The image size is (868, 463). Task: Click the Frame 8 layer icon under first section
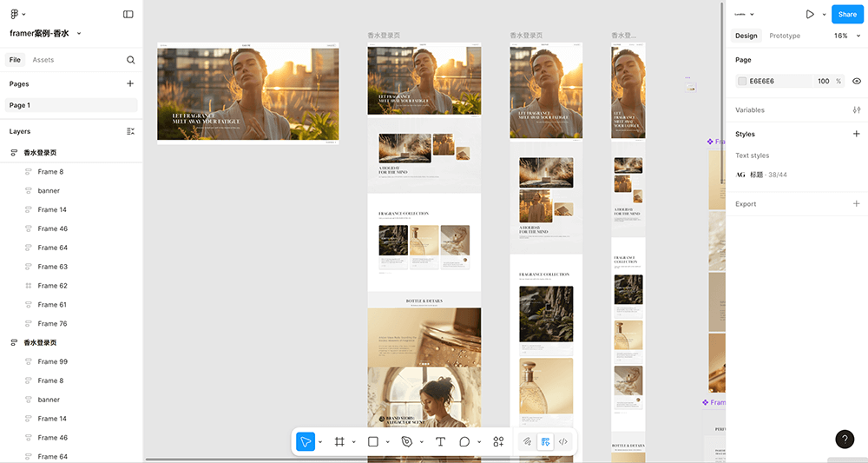[x=29, y=172]
